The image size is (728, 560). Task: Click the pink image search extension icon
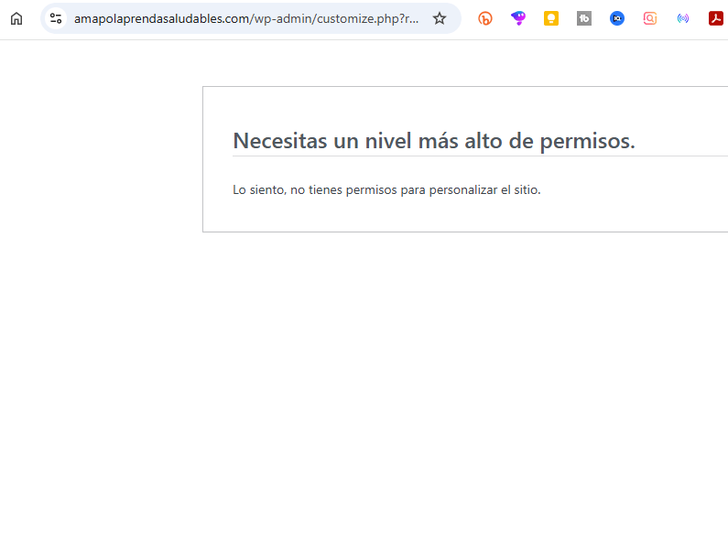coord(650,18)
